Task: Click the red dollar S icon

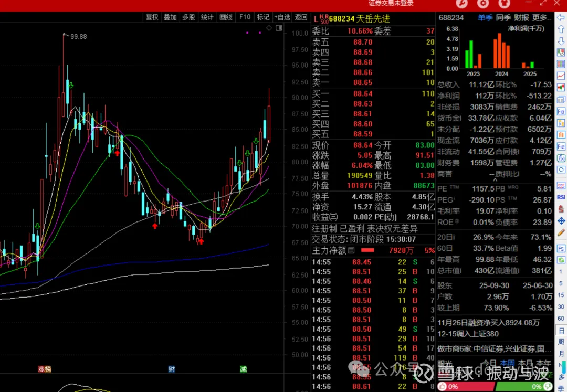Action: (x=561, y=209)
